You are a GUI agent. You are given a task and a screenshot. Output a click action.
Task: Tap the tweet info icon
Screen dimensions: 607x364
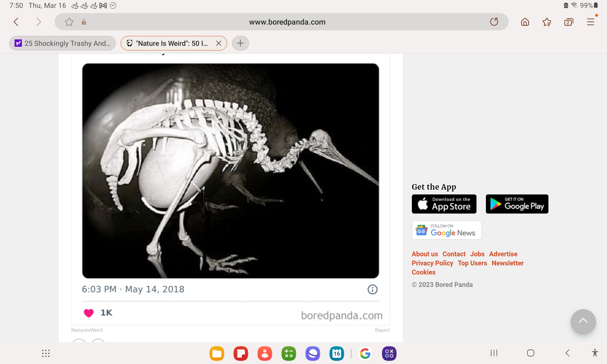(372, 289)
